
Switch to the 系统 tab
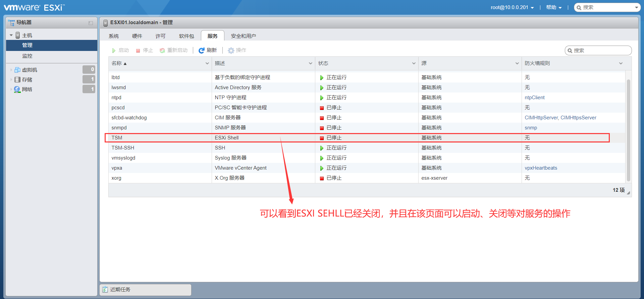click(114, 36)
